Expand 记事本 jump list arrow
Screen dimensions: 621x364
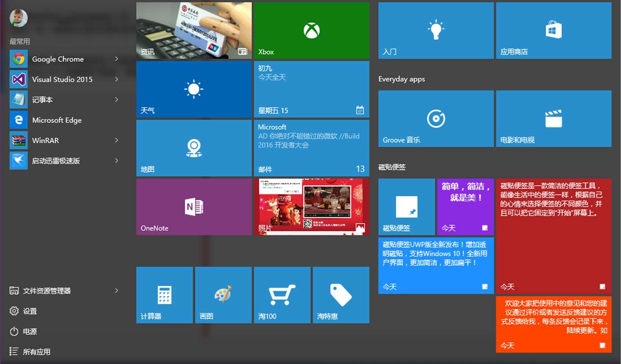116,100
